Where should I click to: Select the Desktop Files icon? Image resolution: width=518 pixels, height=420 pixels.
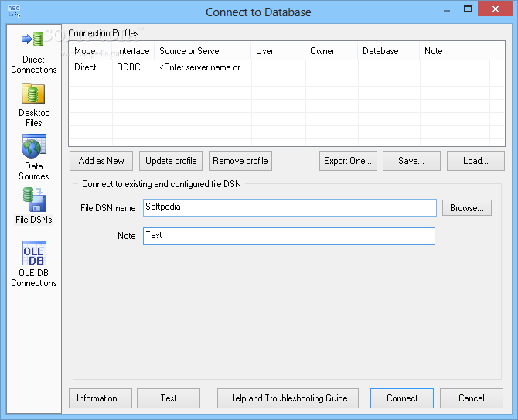[x=33, y=104]
